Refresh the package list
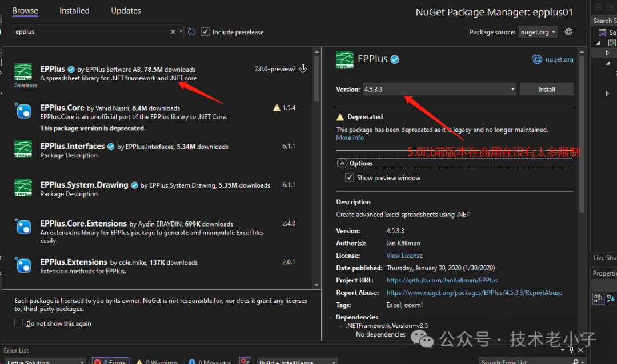Screen dimensions: 617x364 pos(191,31)
